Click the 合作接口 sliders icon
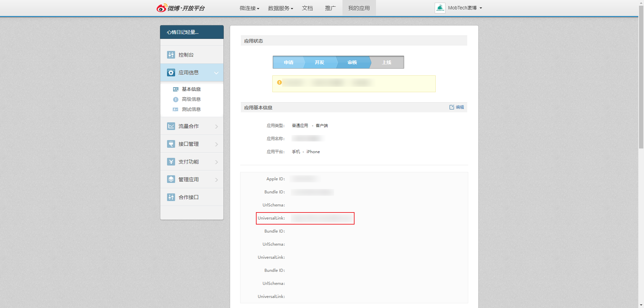 pos(171,197)
